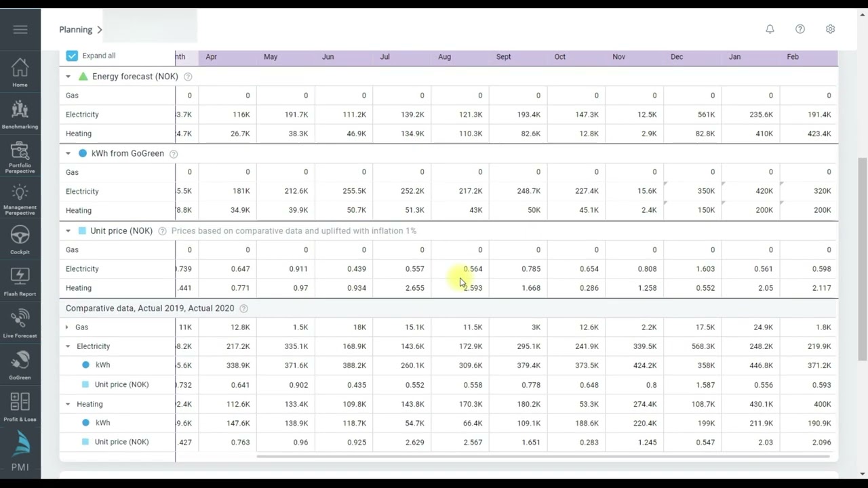868x488 pixels.
Task: Open settings gear icon
Action: (830, 29)
